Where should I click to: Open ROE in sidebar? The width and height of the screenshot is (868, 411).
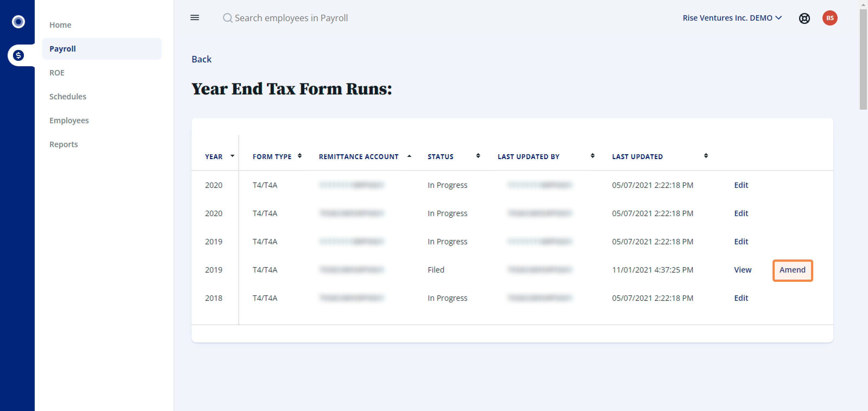(57, 73)
